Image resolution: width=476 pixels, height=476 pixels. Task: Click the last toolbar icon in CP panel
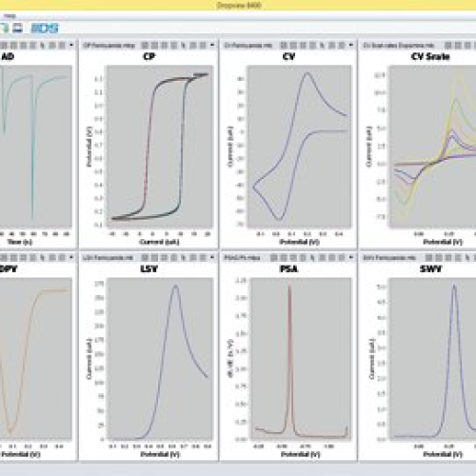coord(203,45)
